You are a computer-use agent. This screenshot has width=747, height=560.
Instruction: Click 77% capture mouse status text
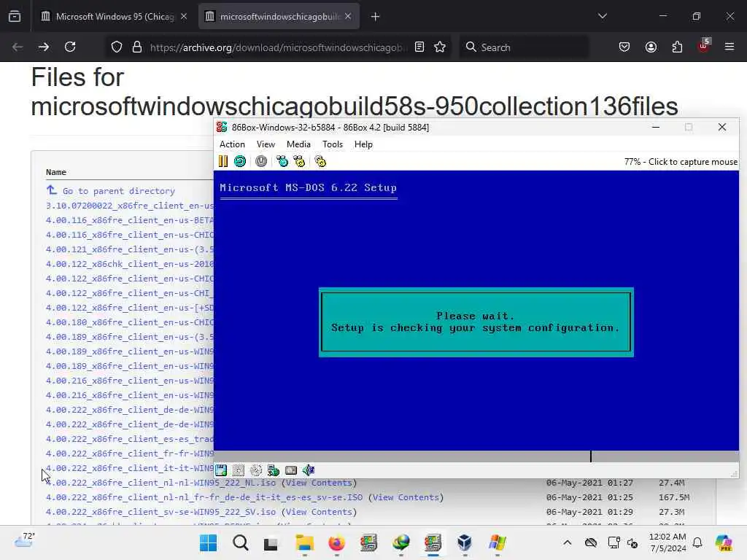click(x=681, y=162)
